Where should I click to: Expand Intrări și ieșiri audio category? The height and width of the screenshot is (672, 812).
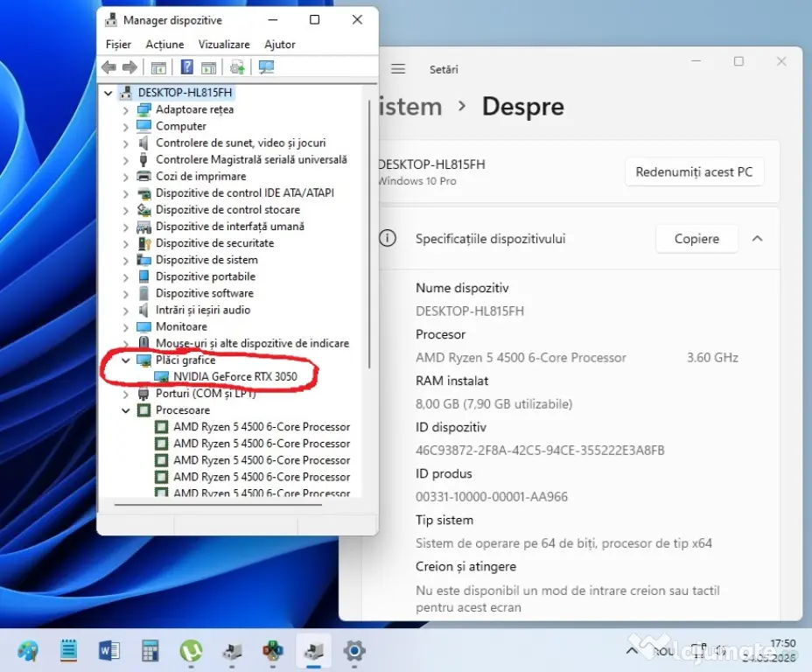pyautogui.click(x=126, y=311)
